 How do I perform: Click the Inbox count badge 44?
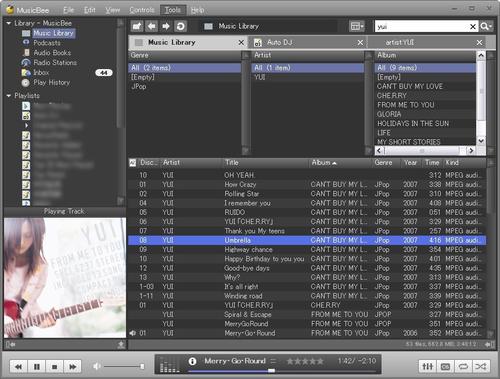pyautogui.click(x=104, y=73)
